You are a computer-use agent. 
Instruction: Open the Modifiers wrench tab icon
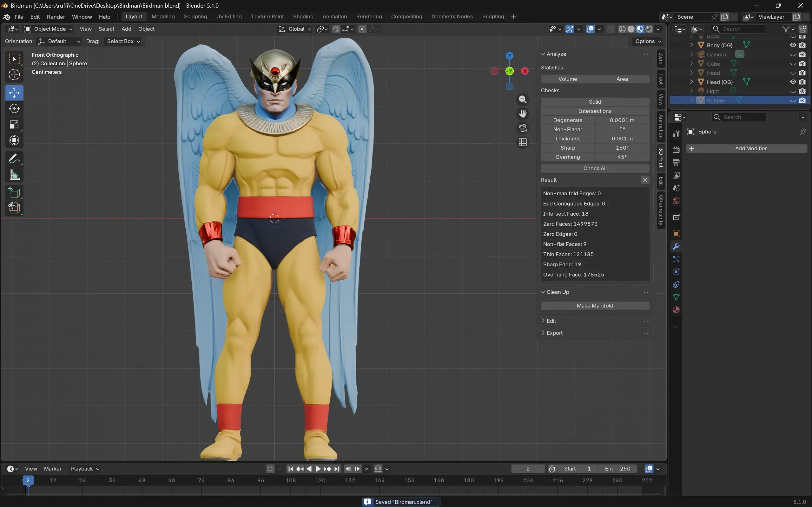(676, 246)
